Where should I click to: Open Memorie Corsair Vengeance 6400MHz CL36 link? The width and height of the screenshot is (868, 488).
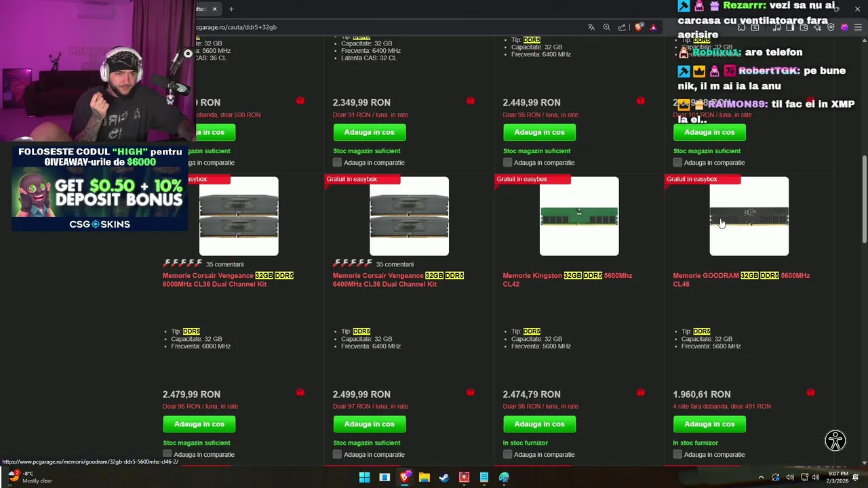pos(398,280)
